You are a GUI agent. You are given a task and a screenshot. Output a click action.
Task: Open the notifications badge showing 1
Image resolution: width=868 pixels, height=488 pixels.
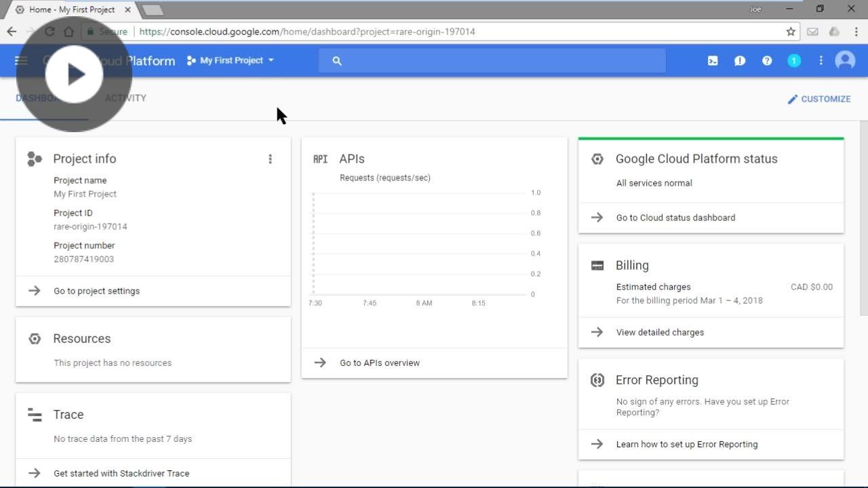pyautogui.click(x=794, y=60)
